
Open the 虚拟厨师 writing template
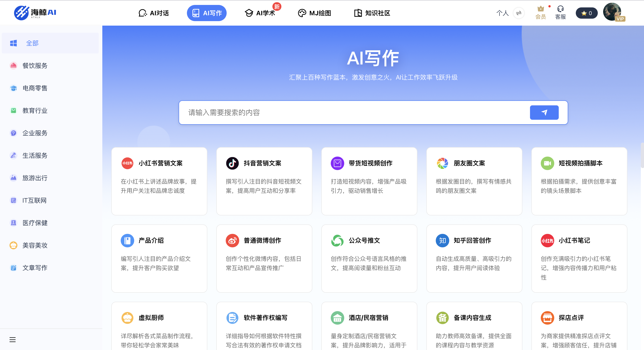coord(151,317)
